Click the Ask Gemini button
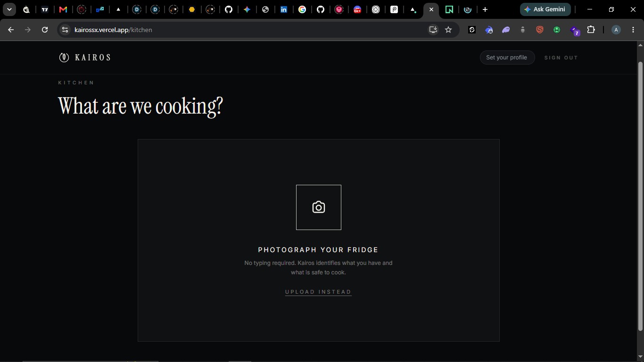The height and width of the screenshot is (362, 644). point(545,9)
